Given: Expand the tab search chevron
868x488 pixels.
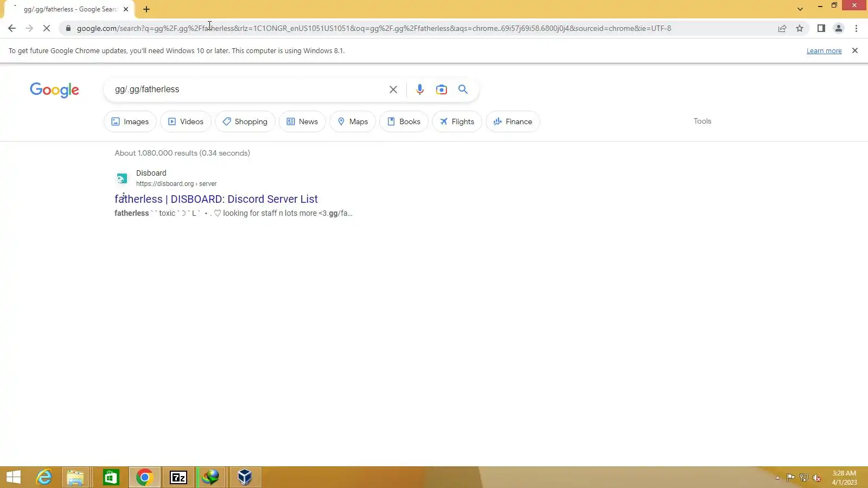Looking at the screenshot, I should [800, 9].
